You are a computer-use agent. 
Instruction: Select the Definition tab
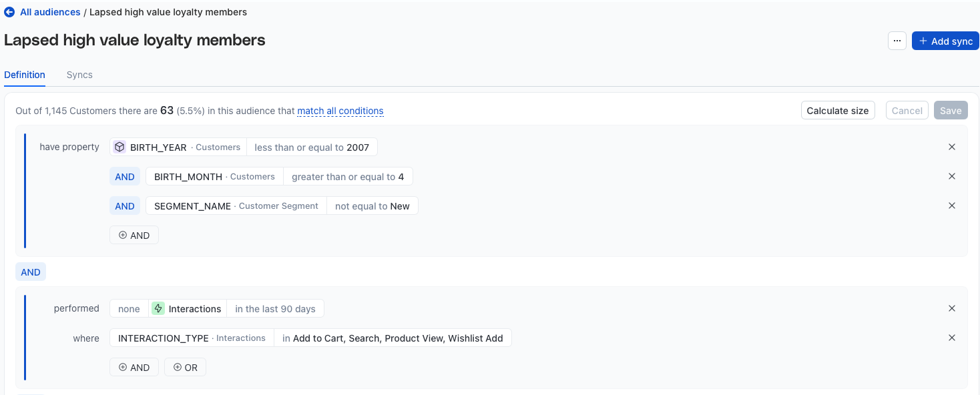click(25, 75)
